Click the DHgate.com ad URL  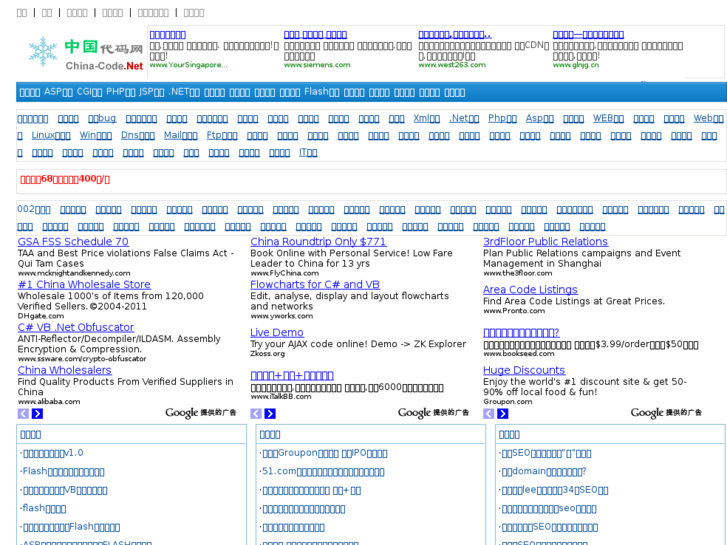pos(41,316)
